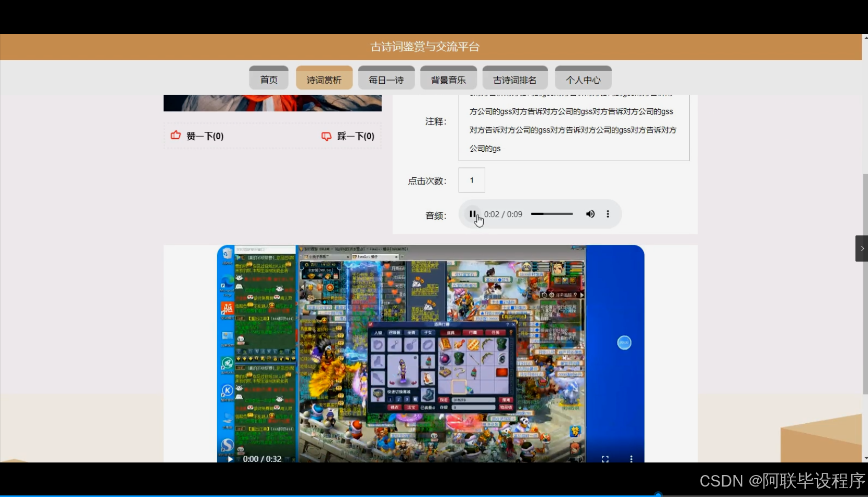Click the thumbs-up 赞一下 icon

(176, 135)
